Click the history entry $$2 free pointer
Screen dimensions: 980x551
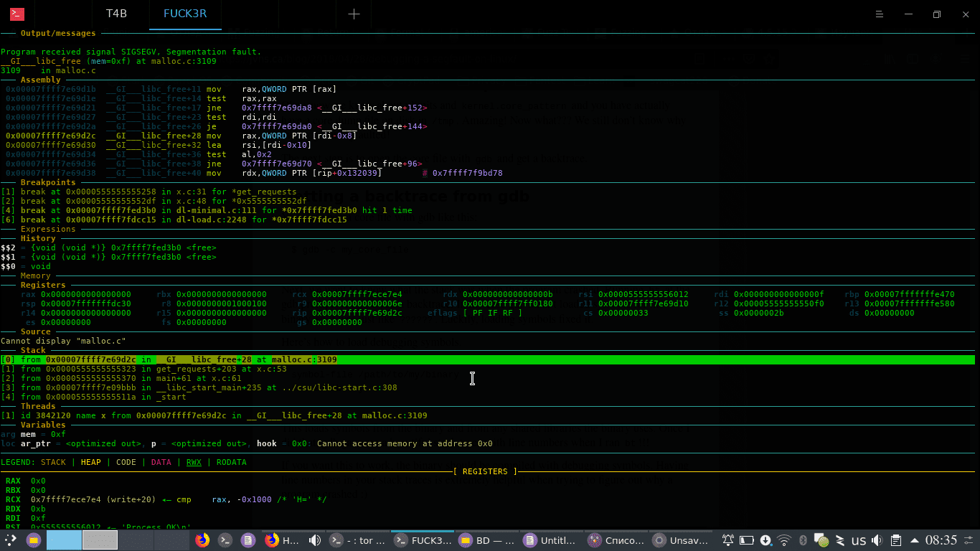click(x=108, y=248)
